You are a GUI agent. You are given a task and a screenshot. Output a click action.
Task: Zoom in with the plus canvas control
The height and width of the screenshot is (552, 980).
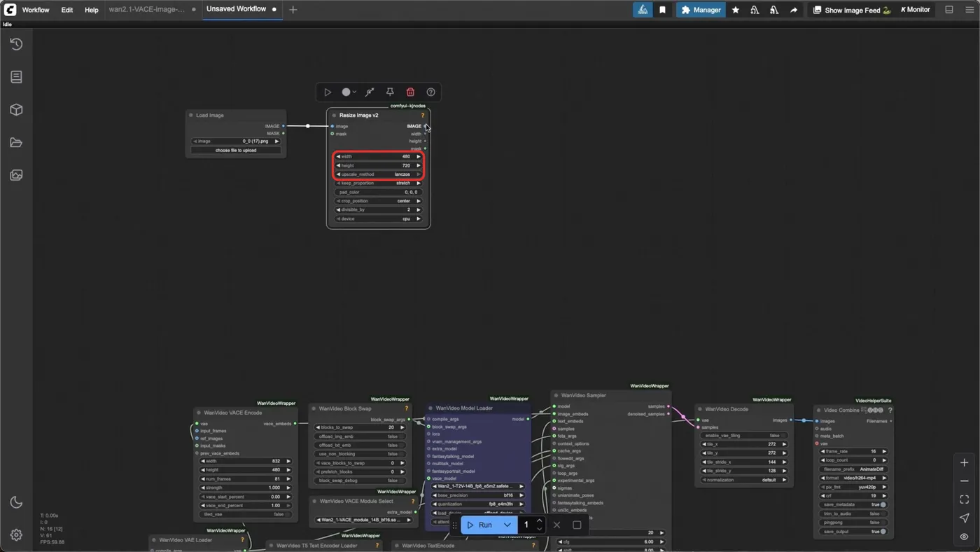click(x=964, y=463)
